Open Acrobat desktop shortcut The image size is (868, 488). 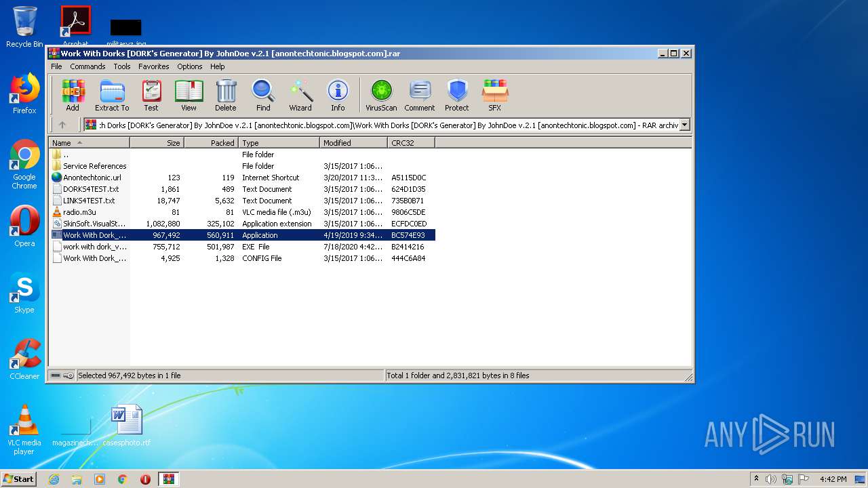pyautogui.click(x=75, y=27)
